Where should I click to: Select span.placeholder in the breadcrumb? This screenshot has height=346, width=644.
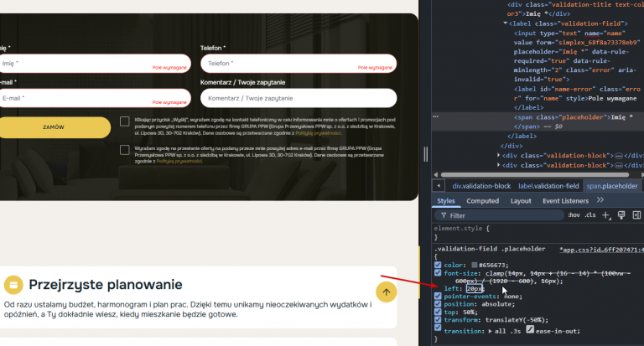pyautogui.click(x=612, y=186)
